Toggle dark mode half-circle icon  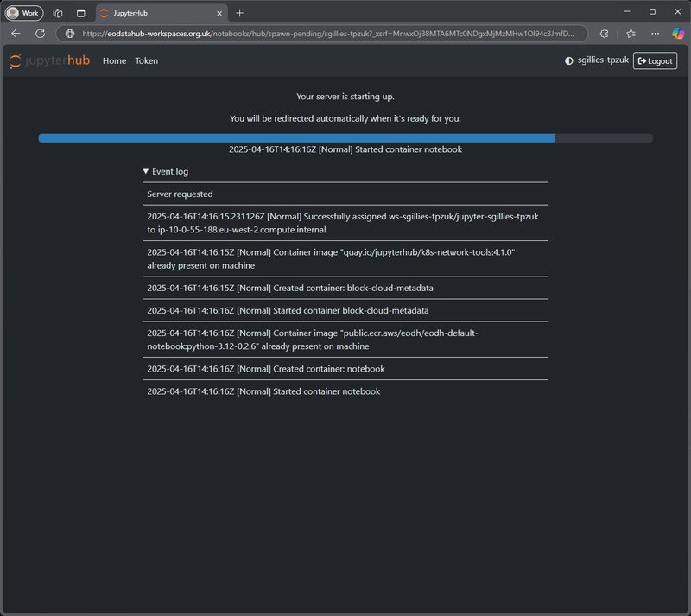[x=568, y=60]
